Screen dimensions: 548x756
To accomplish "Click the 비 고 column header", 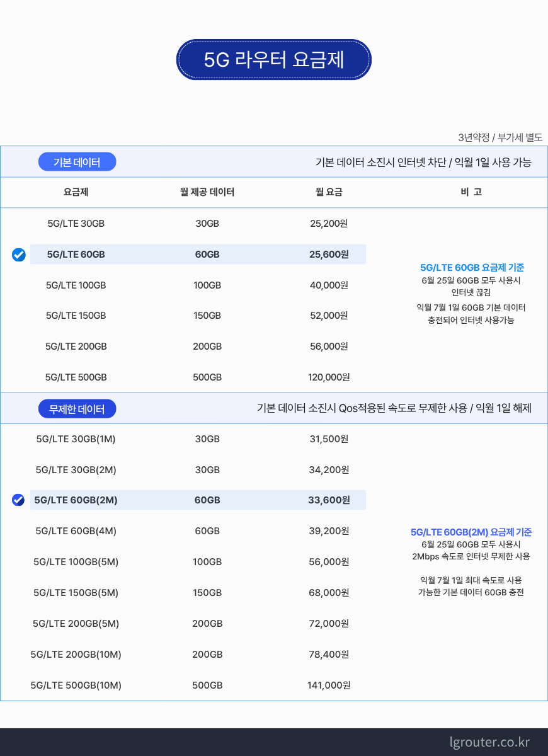I will coord(471,192).
